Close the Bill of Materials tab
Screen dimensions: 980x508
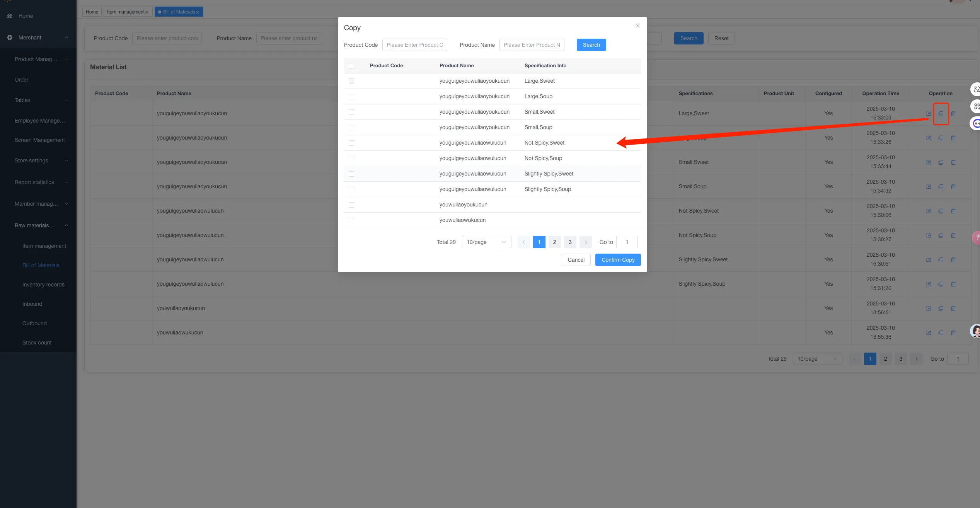198,12
